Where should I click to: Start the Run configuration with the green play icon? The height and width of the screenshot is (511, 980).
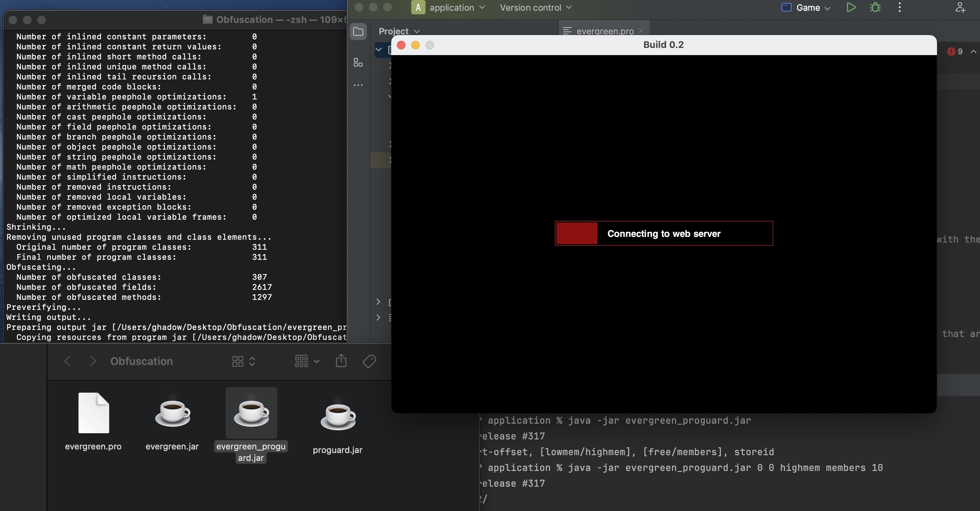click(x=851, y=7)
